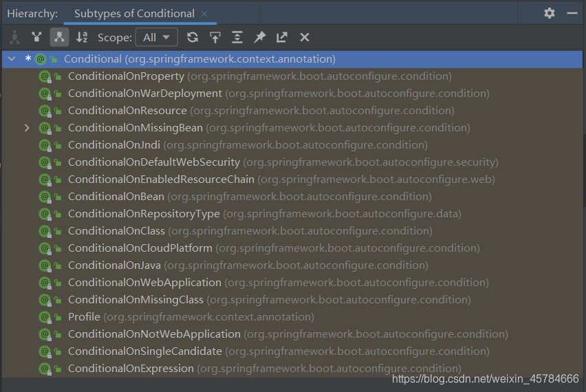
Task: Switch to Supertypes Hierarchy view
Action: (x=36, y=37)
